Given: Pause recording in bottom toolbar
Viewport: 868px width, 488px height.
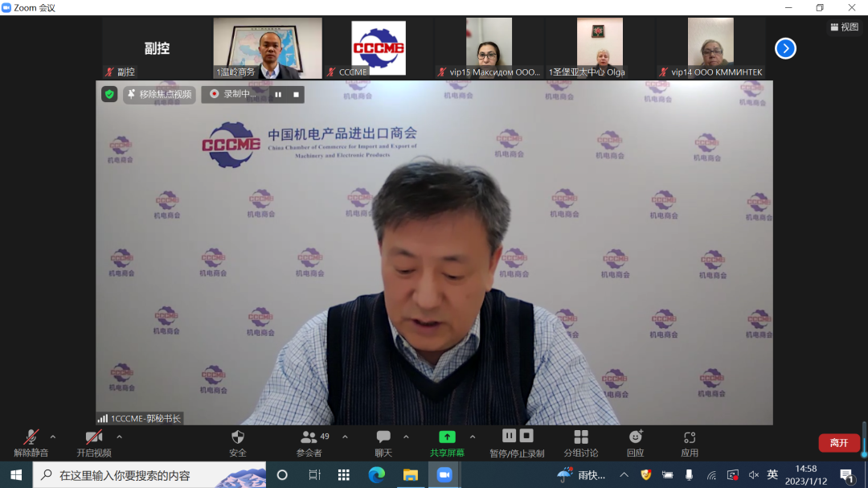Looking at the screenshot, I should click(509, 436).
